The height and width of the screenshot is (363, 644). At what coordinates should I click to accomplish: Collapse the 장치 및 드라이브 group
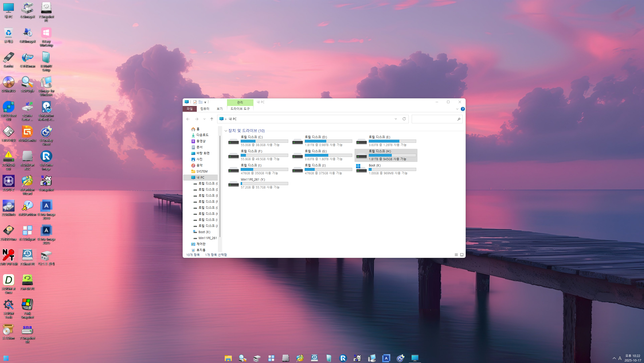click(x=226, y=131)
